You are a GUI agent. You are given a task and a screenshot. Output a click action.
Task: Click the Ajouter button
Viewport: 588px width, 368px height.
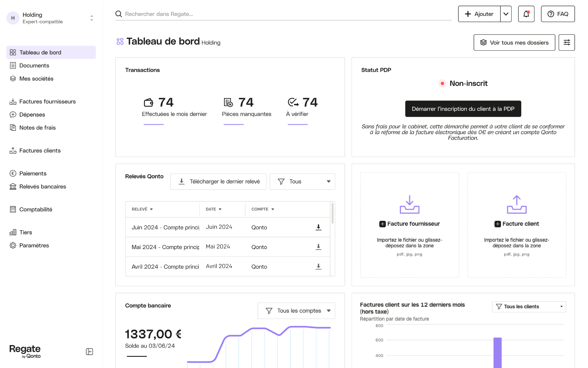tap(479, 14)
